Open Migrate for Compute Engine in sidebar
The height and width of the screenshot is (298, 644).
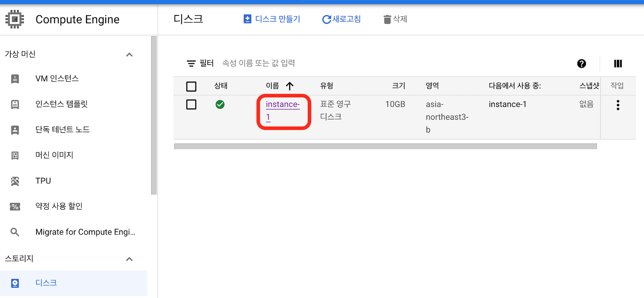tap(86, 232)
